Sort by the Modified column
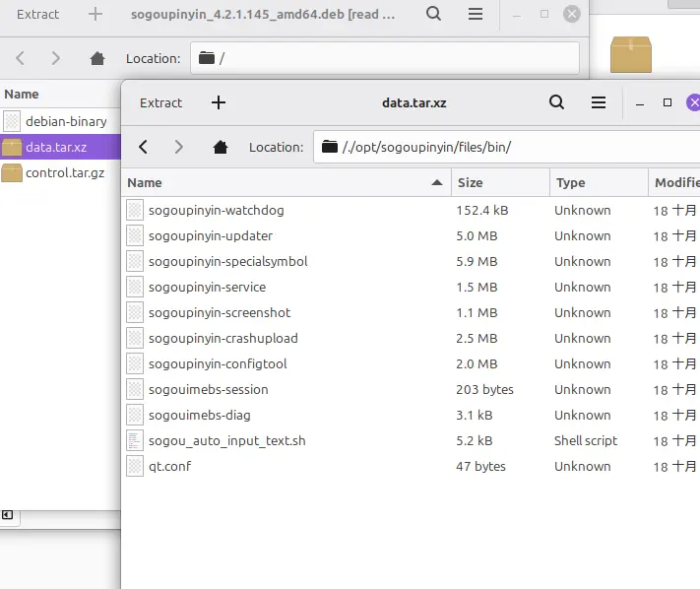Viewport: 700px width, 589px height. [x=674, y=182]
